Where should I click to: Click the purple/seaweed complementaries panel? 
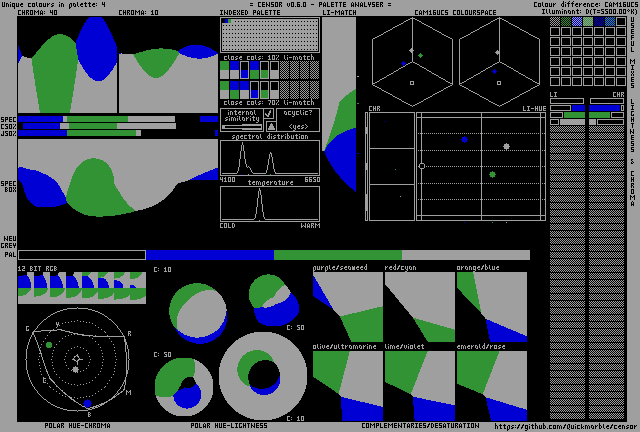[x=347, y=307]
